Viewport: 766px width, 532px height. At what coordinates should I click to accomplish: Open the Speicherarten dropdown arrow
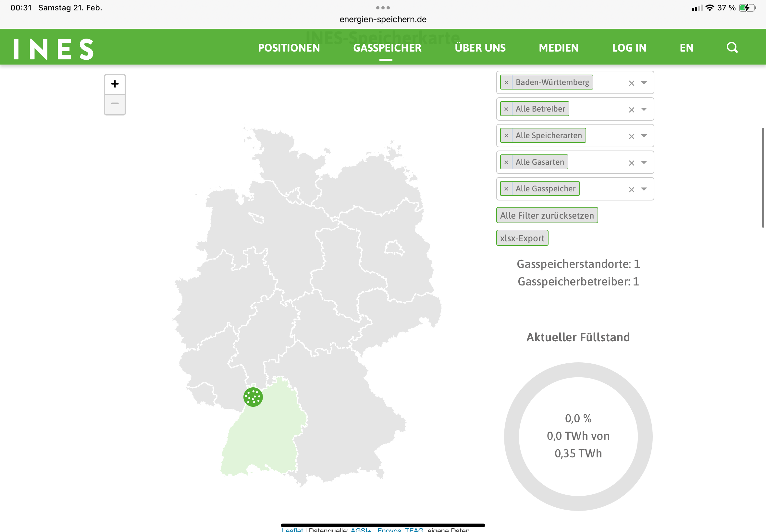tap(644, 136)
